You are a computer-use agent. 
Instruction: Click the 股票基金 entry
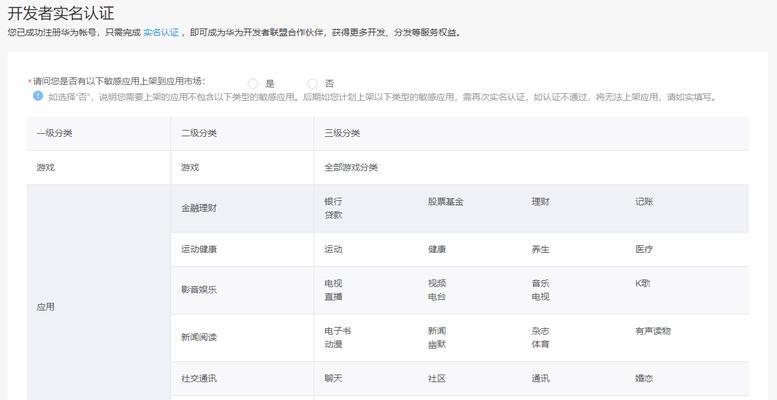[x=445, y=202]
